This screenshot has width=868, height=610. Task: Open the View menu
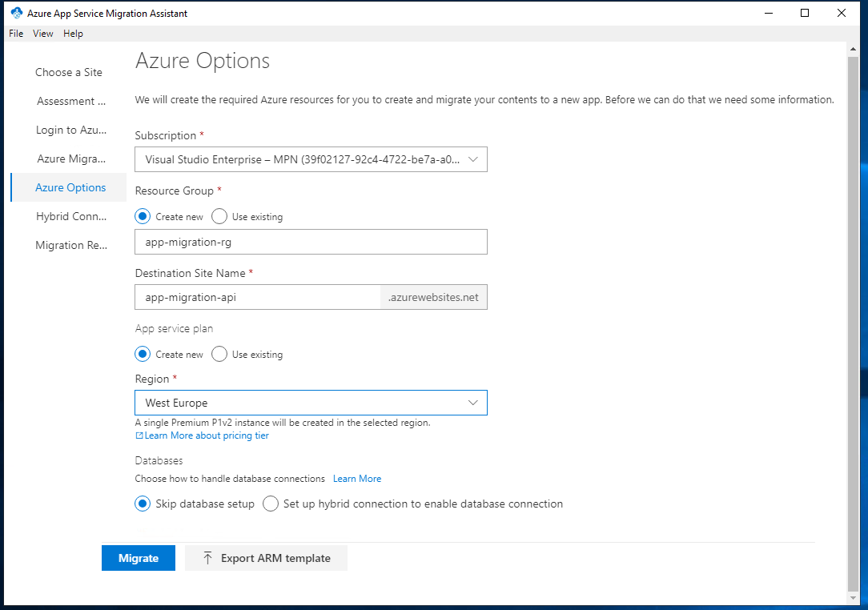tap(43, 33)
